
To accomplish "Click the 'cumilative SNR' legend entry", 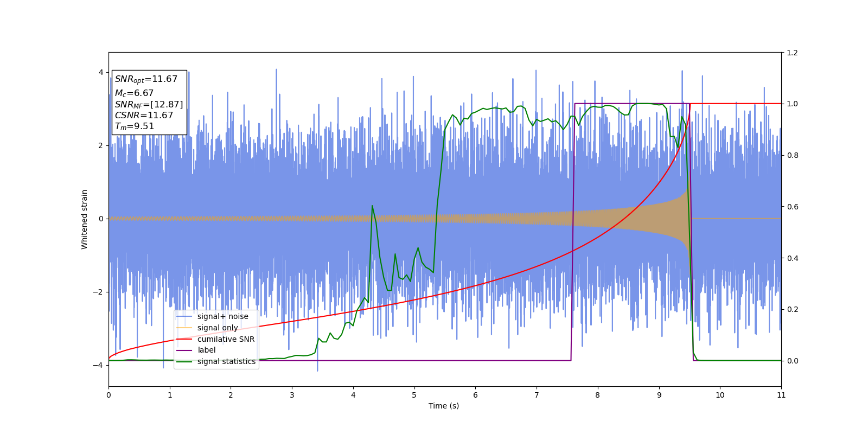I will click(216, 339).
